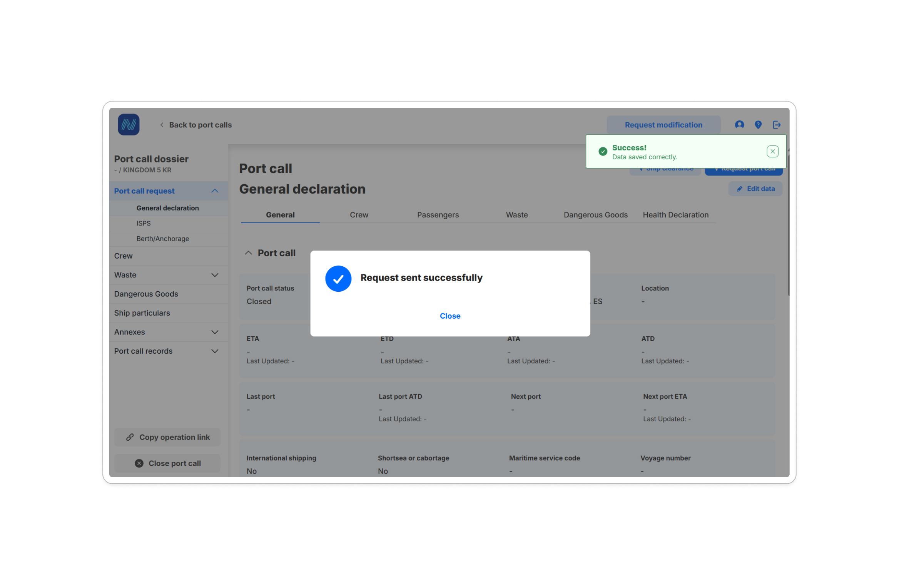
Task: Click the logout icon
Action: 776,125
